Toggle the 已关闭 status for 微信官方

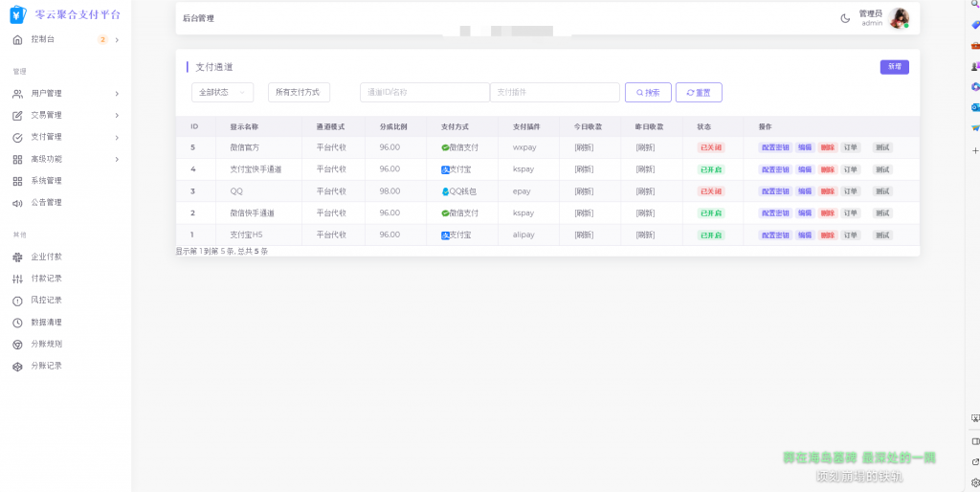click(711, 147)
